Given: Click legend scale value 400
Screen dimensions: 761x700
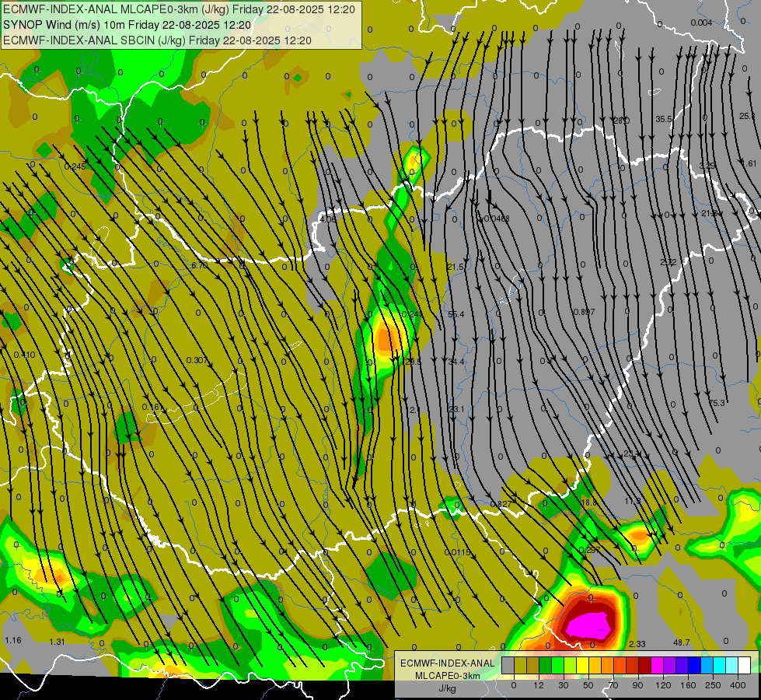Looking at the screenshot, I should (x=738, y=685).
